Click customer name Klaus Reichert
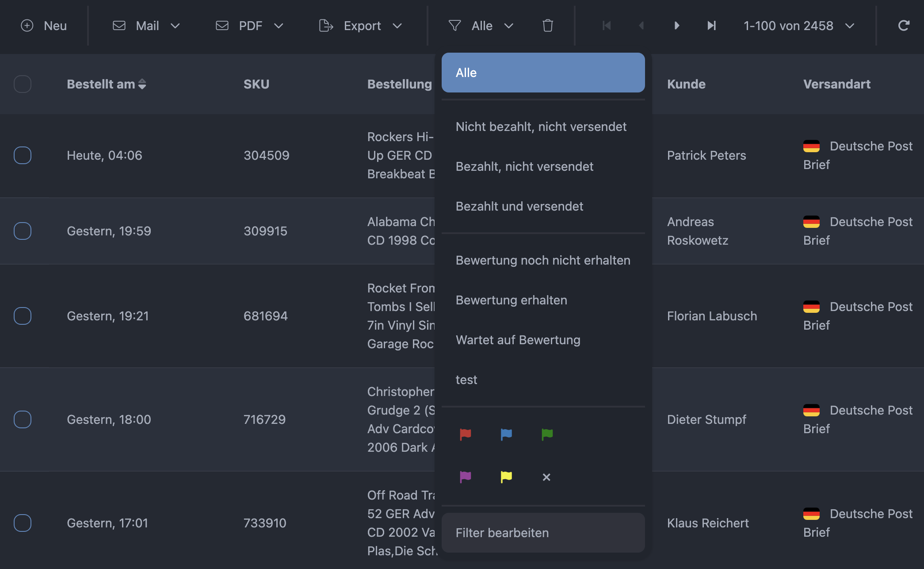 tap(708, 523)
